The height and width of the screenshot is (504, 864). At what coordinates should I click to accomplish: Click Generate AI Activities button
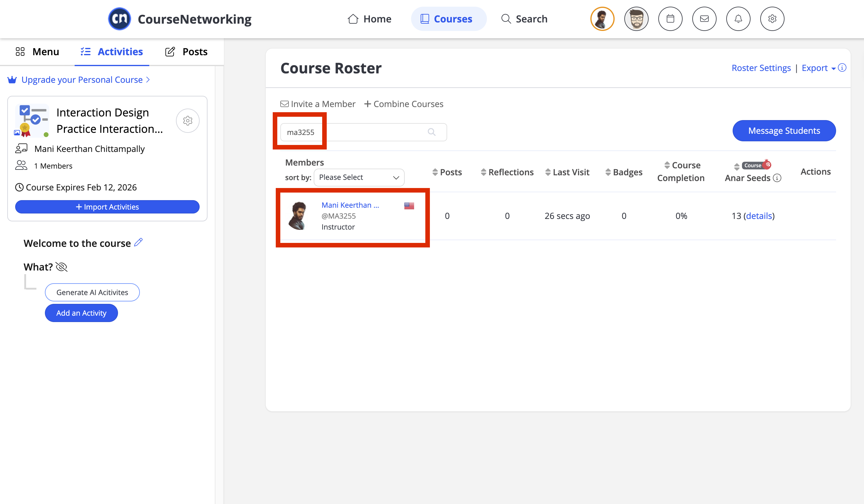pyautogui.click(x=92, y=292)
